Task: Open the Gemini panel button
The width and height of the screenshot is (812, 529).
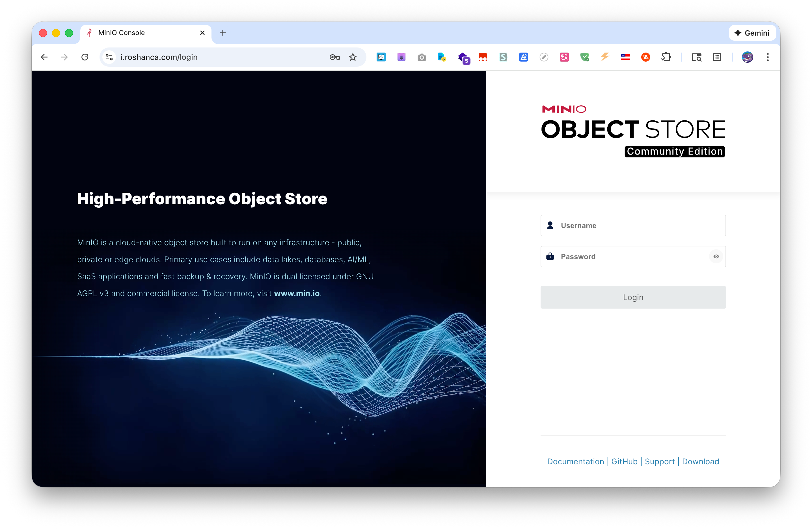Action: pos(752,33)
